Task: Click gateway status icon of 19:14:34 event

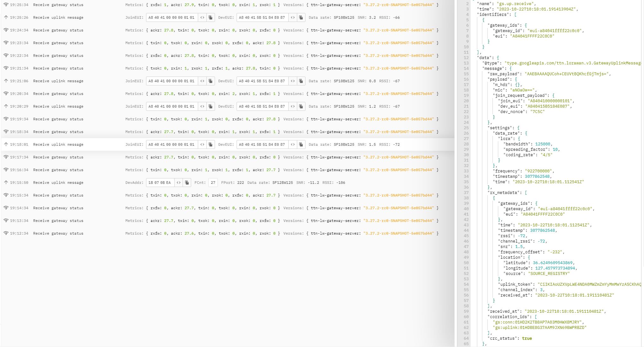Action: 6,208
